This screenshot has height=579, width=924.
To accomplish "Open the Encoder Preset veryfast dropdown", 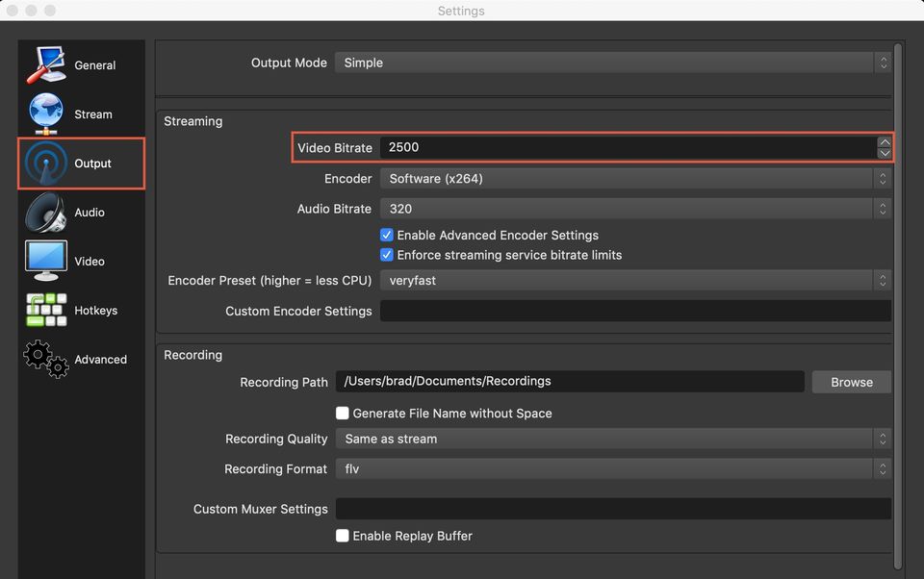I will [635, 281].
